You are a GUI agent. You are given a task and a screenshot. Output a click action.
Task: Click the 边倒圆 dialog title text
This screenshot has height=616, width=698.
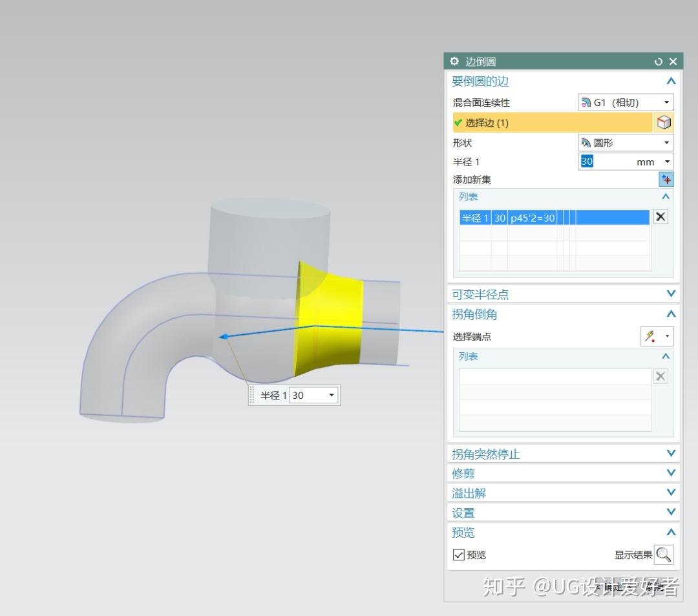480,61
